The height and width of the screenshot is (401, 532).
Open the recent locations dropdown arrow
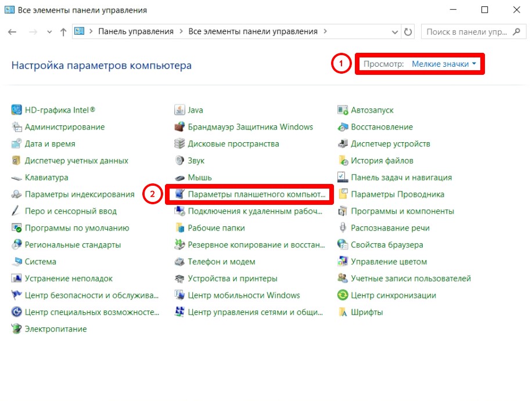[49, 32]
